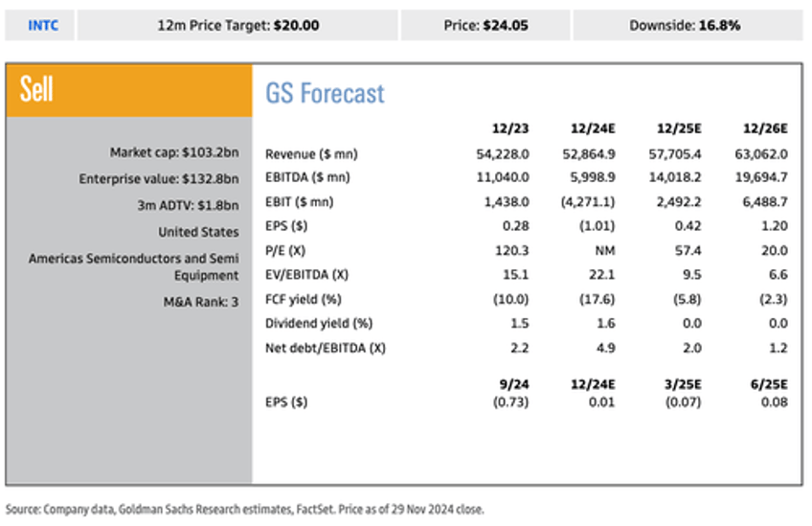
Task: Select quarterly EPS value (0.07)
Action: pyautogui.click(x=683, y=401)
